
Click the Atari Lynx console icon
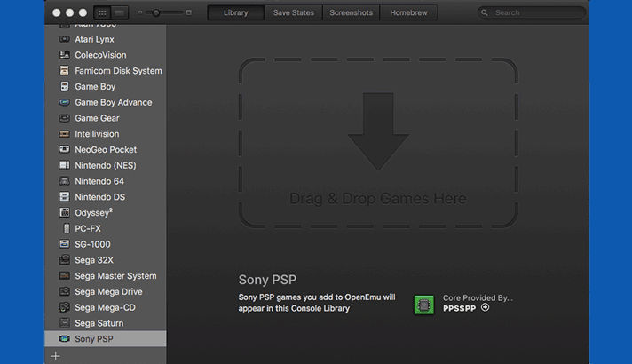pyautogui.click(x=64, y=39)
